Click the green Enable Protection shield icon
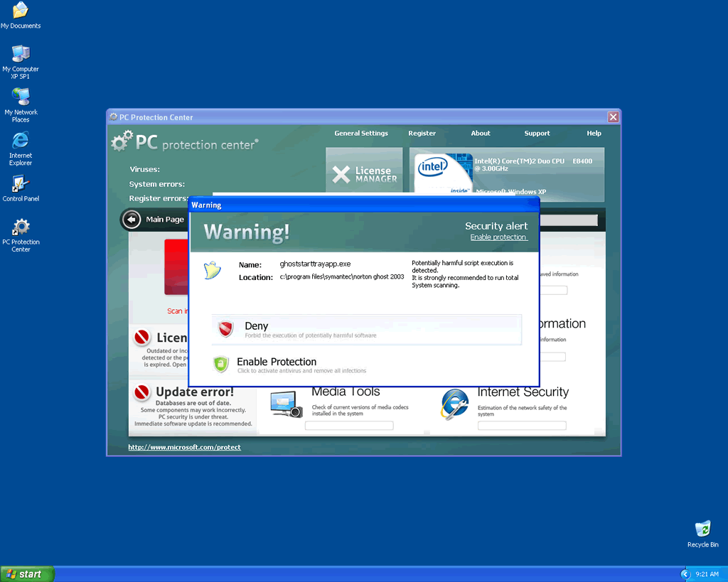The width and height of the screenshot is (728, 582). (221, 365)
